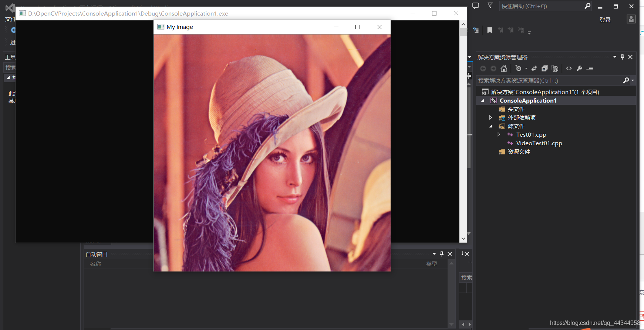Click the Quick Launch magnifier icon
Viewport: 644px width, 330px height.
587,6
